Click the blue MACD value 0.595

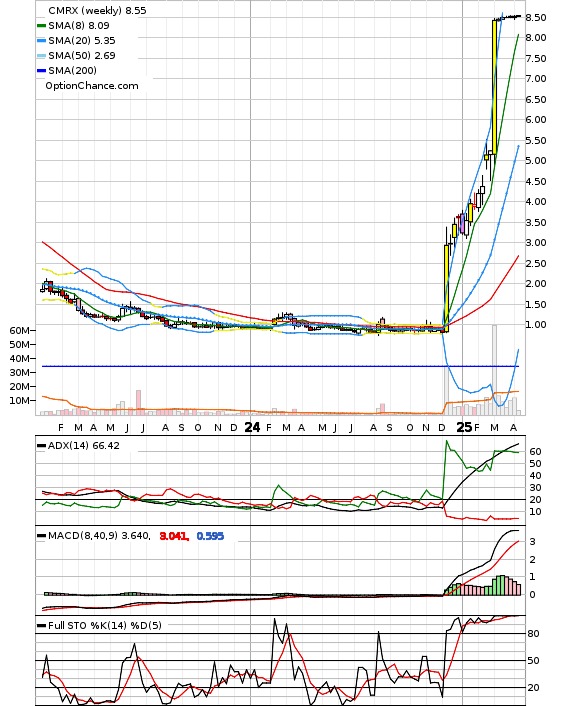(210, 536)
